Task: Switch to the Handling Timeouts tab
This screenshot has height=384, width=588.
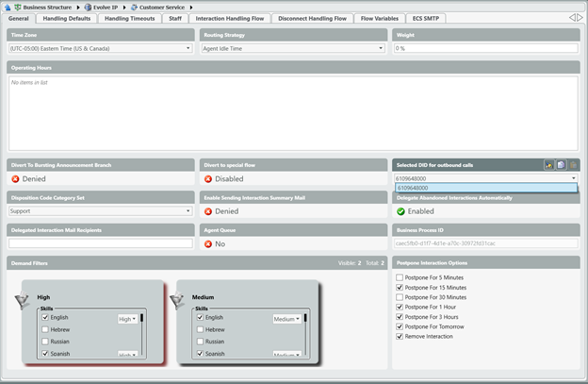Action: point(130,18)
